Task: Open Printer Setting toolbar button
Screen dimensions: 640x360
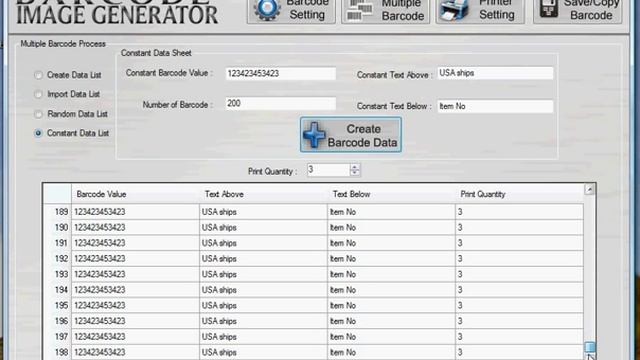Action: pos(480,11)
